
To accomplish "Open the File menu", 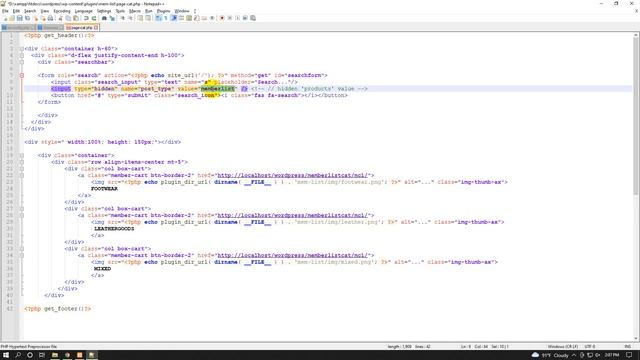I will pos(5,11).
